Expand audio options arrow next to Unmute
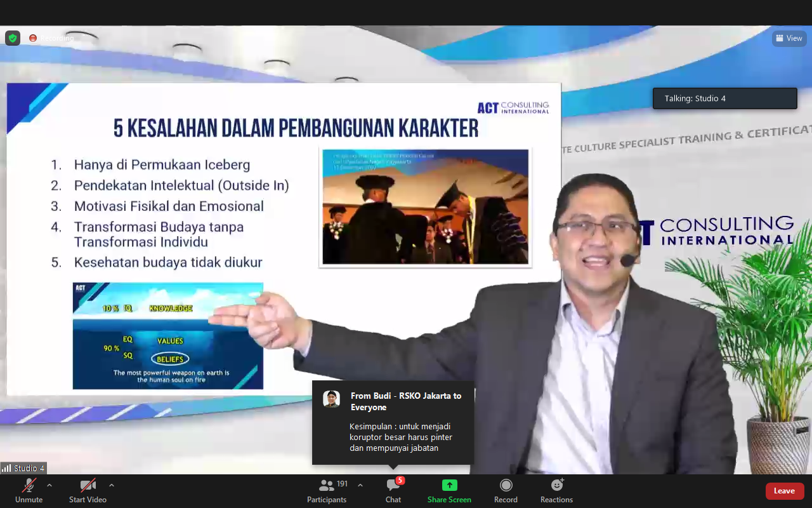Viewport: 812px width, 508px height. point(49,485)
